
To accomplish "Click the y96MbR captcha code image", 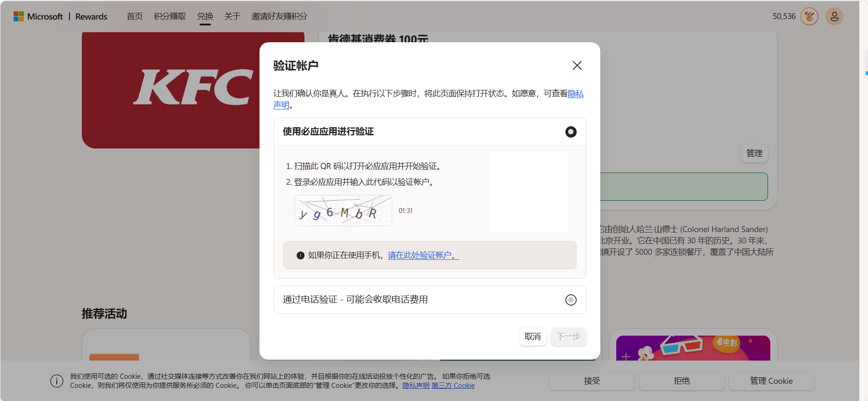I will pyautogui.click(x=343, y=211).
